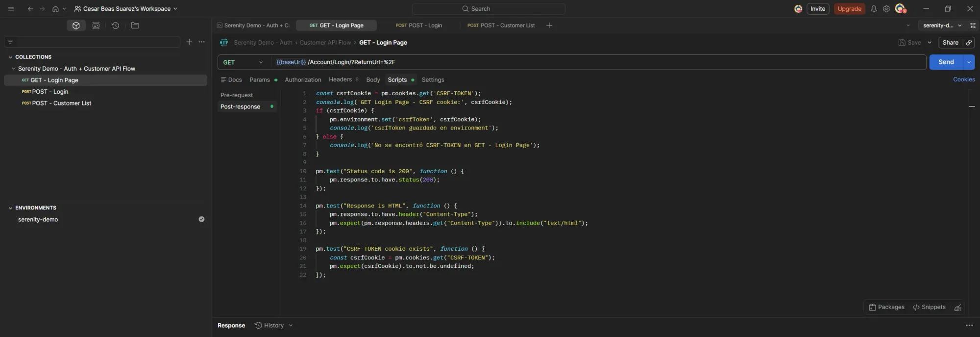Viewport: 980px width, 337px height.
Task: Send the request with Send button
Action: click(946, 62)
